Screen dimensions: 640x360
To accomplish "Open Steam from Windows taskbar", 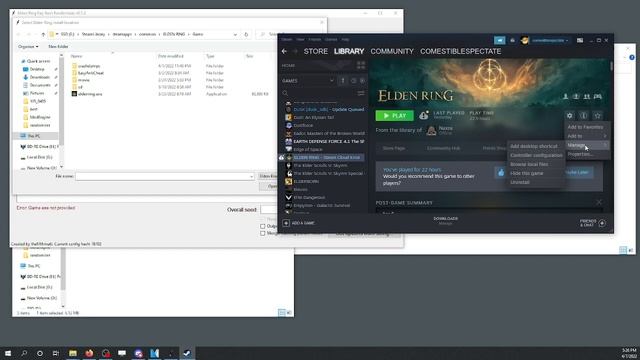I will tap(187, 353).
